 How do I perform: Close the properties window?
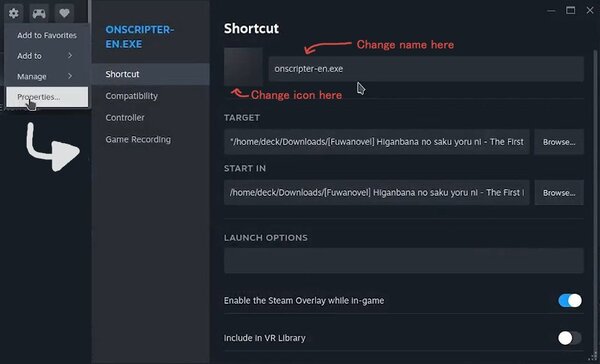(x=590, y=10)
